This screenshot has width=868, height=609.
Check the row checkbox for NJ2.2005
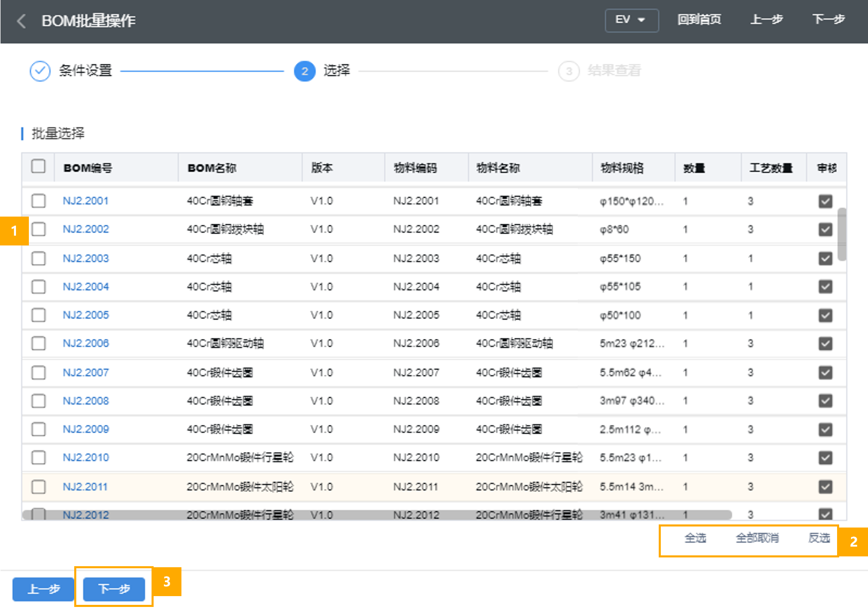38,315
